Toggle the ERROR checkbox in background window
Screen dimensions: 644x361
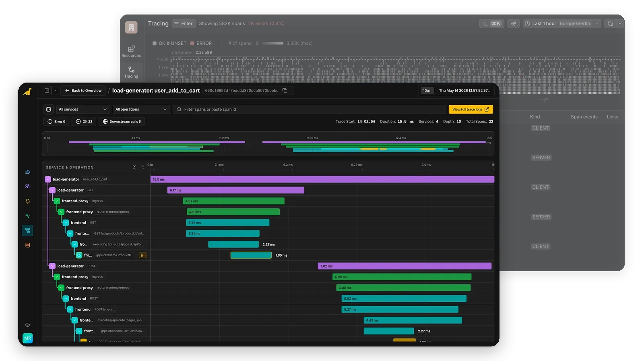point(192,44)
